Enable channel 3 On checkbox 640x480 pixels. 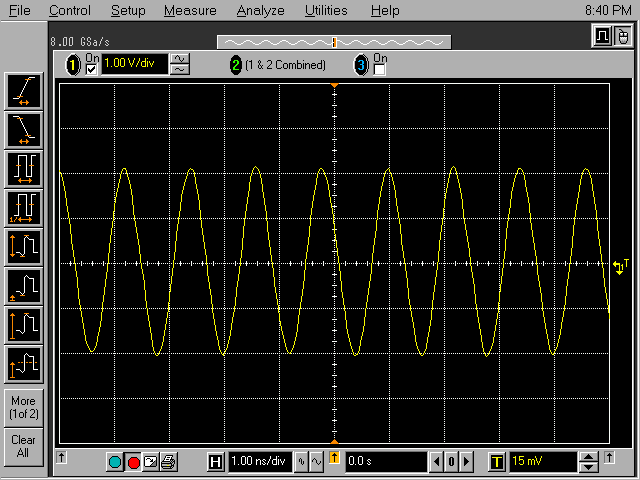click(x=380, y=70)
